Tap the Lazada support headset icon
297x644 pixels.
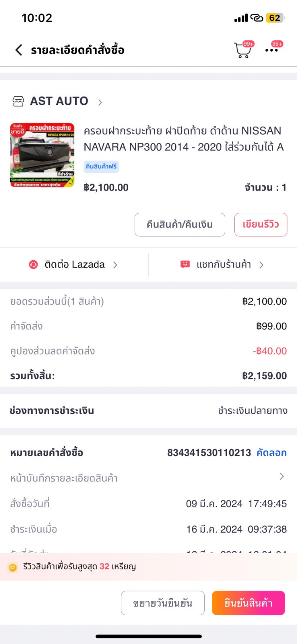coord(33,265)
